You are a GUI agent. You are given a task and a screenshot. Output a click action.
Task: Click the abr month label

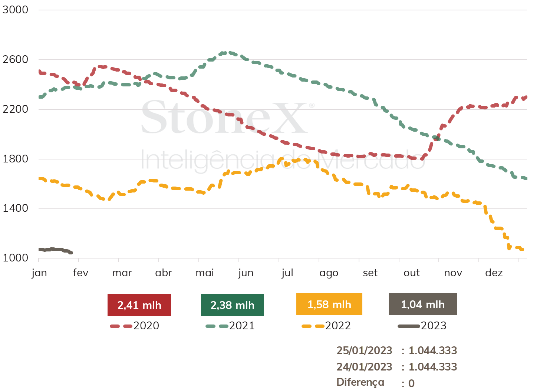coord(164,273)
